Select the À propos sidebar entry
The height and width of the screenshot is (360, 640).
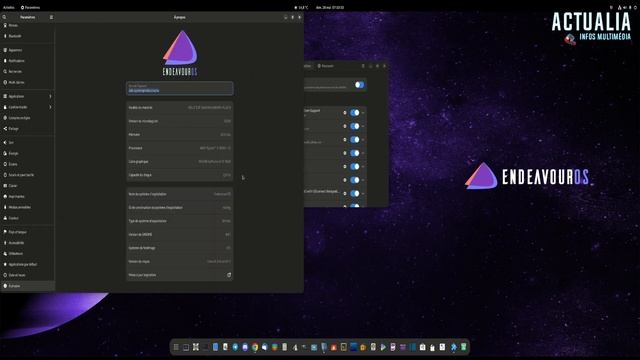tap(27, 286)
